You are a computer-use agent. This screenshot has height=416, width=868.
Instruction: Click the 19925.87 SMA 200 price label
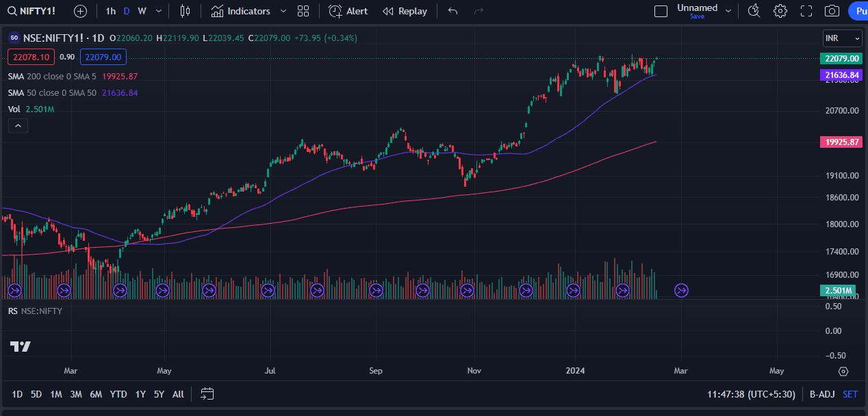[x=841, y=142]
